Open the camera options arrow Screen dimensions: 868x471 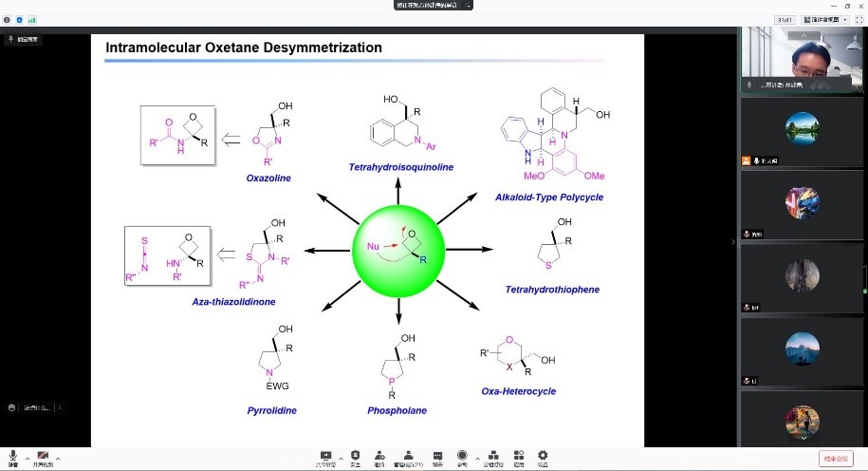tap(58, 457)
